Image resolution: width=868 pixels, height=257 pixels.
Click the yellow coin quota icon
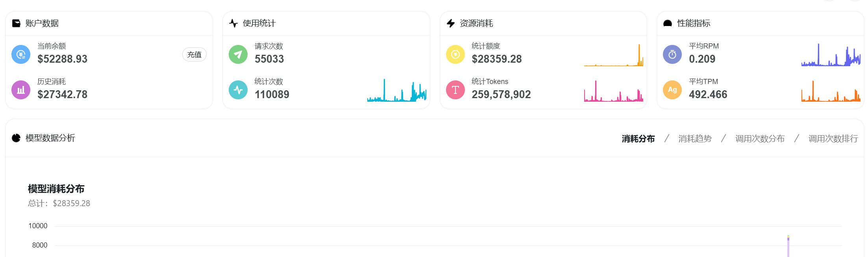click(x=455, y=54)
